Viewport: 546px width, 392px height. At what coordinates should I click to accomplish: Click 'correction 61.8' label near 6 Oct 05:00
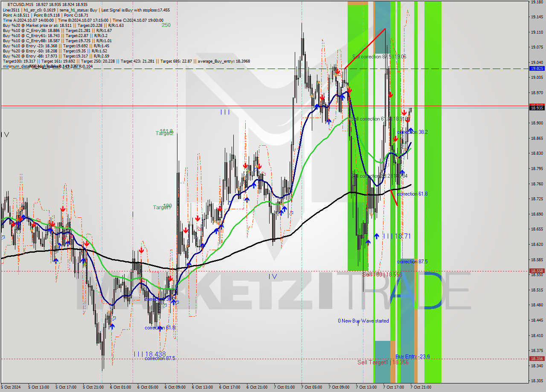click(x=160, y=328)
